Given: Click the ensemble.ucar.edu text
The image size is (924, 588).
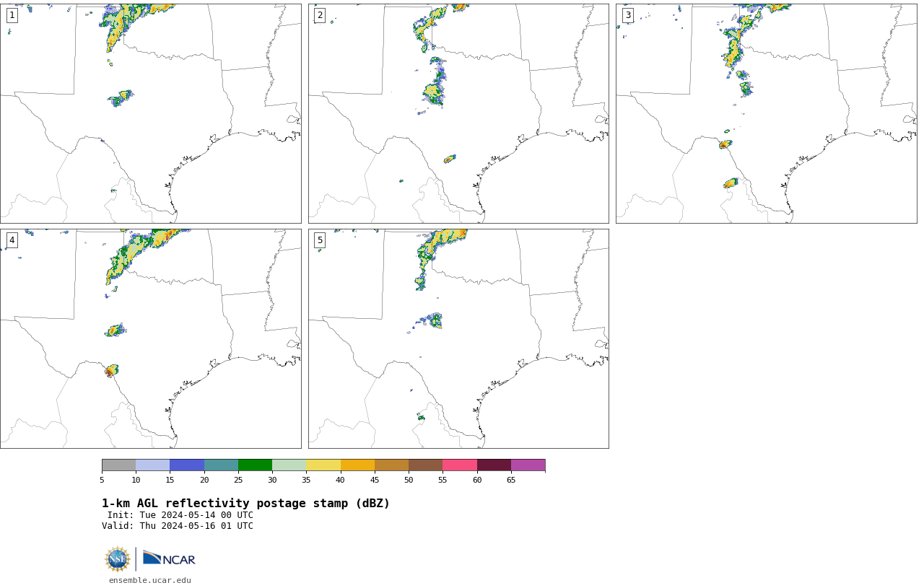Looking at the screenshot, I should point(150,580).
